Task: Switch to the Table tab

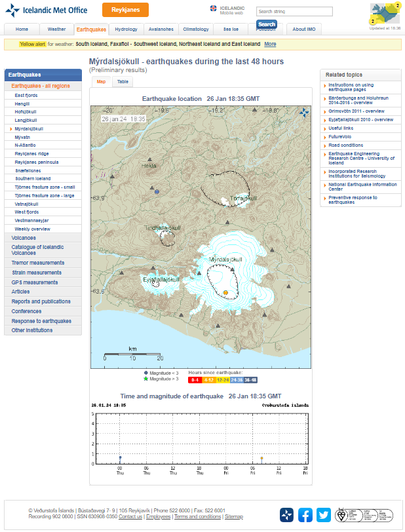Action: point(123,82)
